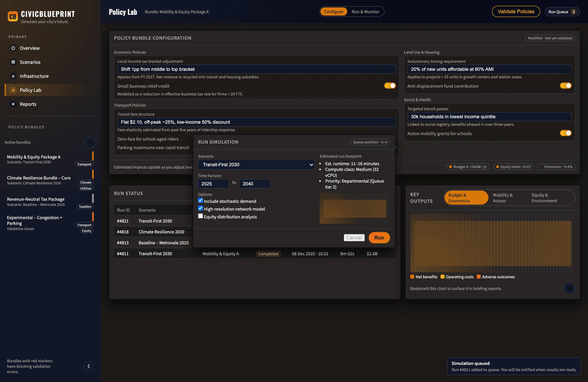Select the Mobility & Access outputs tab
This screenshot has height=382, width=588.
point(503,198)
